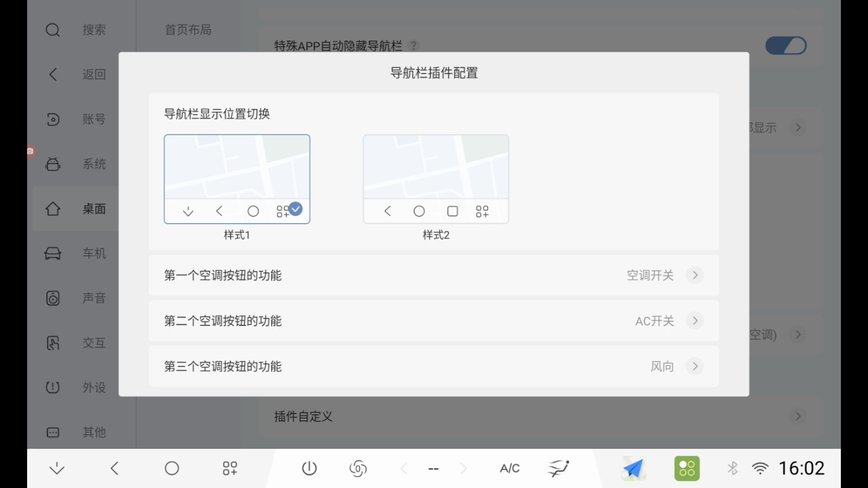The width and height of the screenshot is (868, 488).
Task: Select navigation bar 样式1 thumbnail
Action: coord(237,179)
